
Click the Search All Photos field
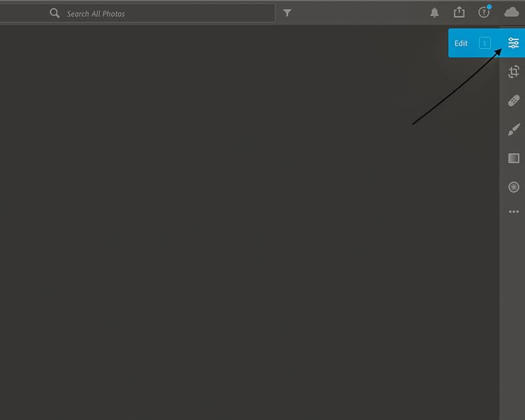137,13
